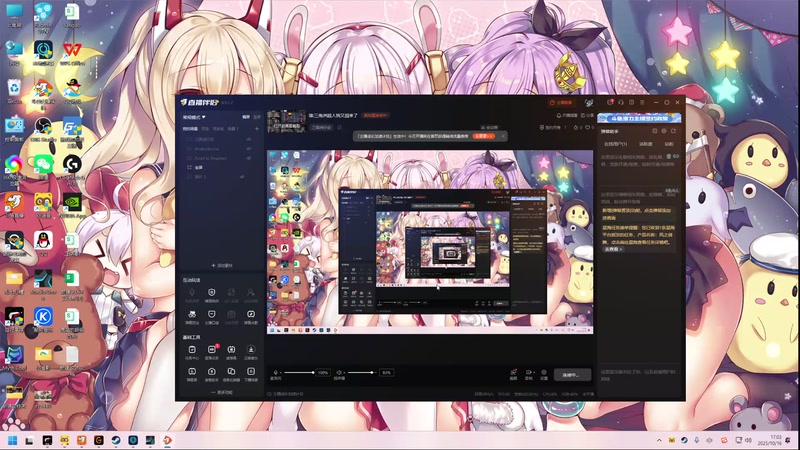Dismiss notification banner with its X
Viewport: 800px width, 450px height.
click(x=503, y=136)
